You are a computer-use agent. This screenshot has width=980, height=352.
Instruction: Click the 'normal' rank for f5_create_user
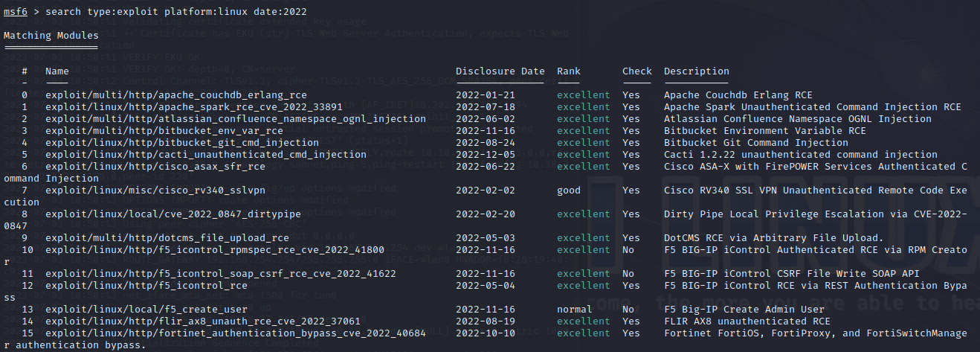click(575, 310)
